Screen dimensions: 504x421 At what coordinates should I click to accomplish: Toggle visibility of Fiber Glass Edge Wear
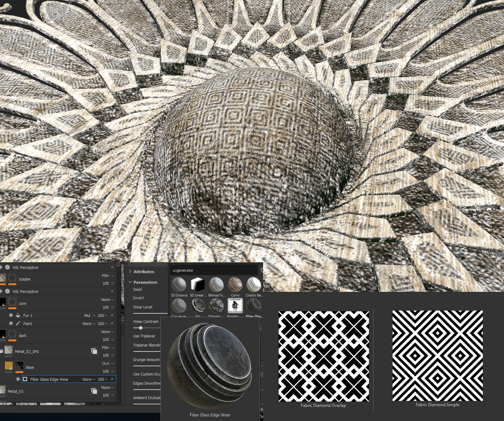(x=18, y=379)
